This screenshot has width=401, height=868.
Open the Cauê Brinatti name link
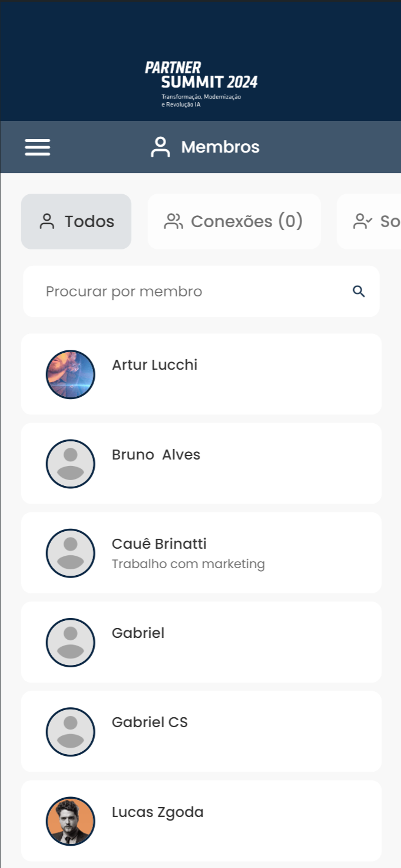(x=159, y=544)
